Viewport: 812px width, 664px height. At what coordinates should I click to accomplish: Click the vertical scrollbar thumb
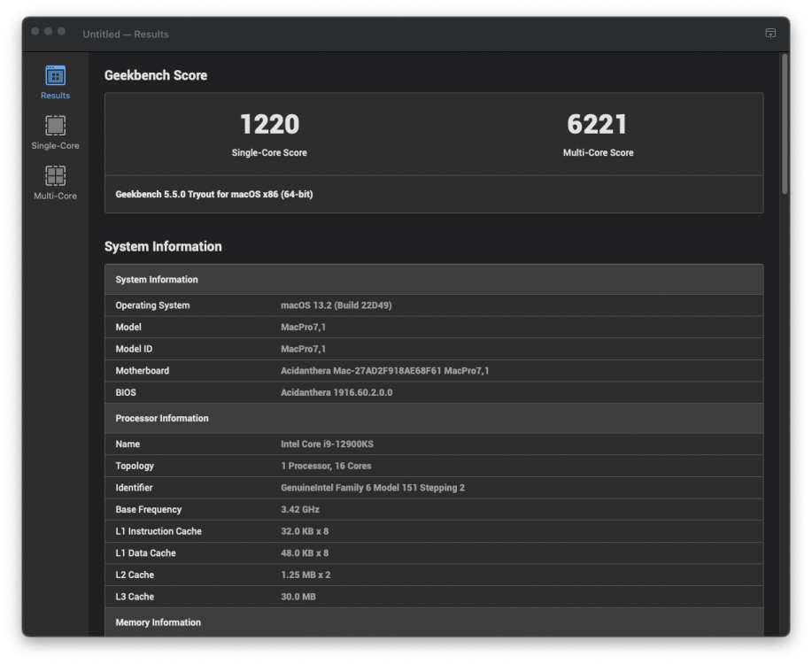pyautogui.click(x=785, y=124)
